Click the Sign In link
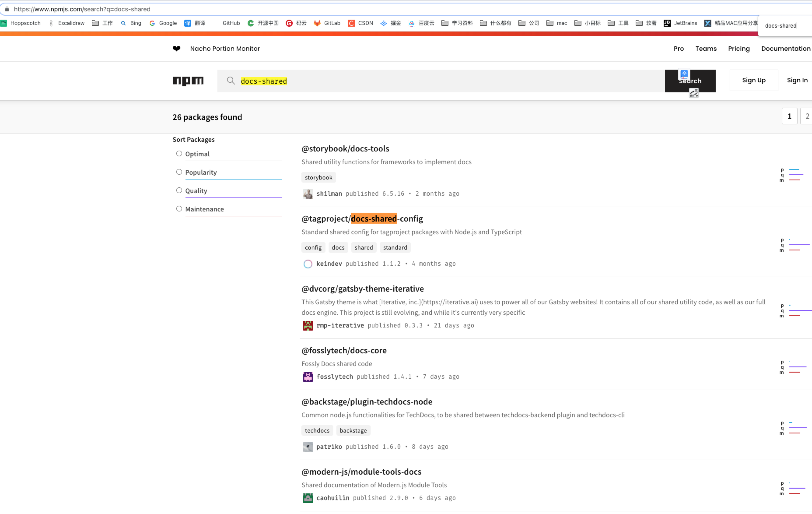 [797, 80]
